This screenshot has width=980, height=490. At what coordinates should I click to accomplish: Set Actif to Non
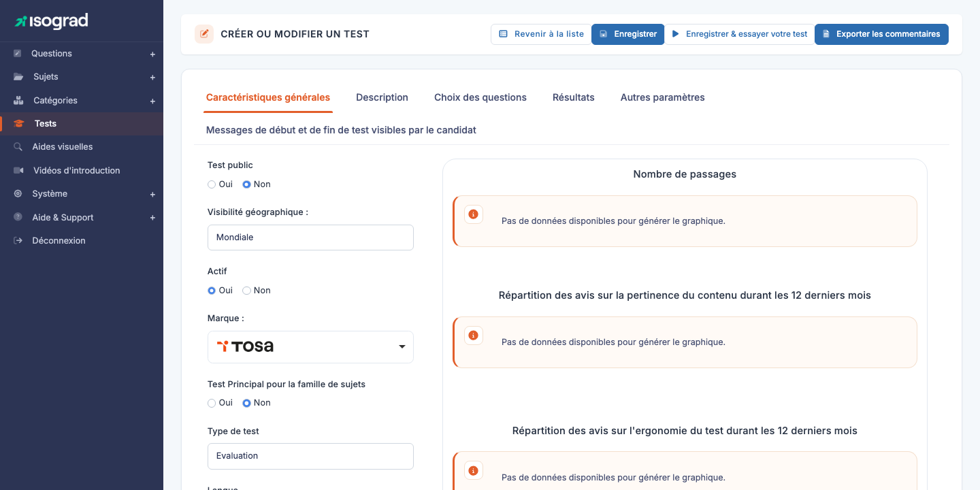(246, 291)
